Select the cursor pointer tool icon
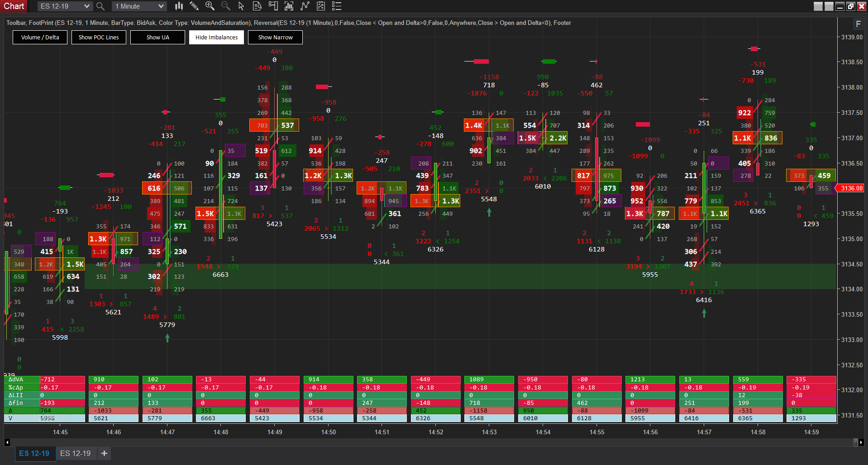The image size is (868, 465). (241, 6)
